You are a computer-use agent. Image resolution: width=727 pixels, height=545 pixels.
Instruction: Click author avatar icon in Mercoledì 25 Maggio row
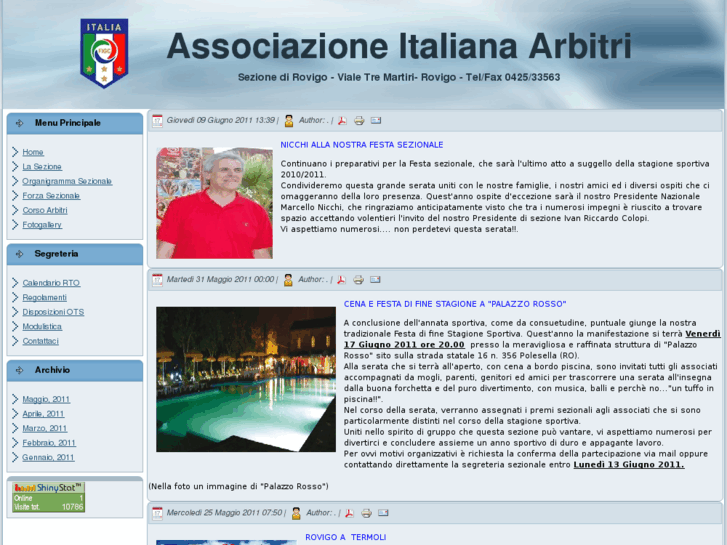pos(296,513)
